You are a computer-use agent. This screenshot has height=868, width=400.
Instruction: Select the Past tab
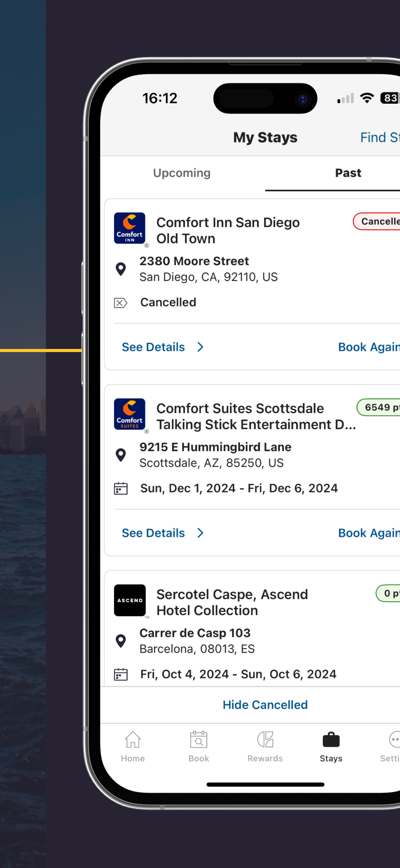coord(348,173)
